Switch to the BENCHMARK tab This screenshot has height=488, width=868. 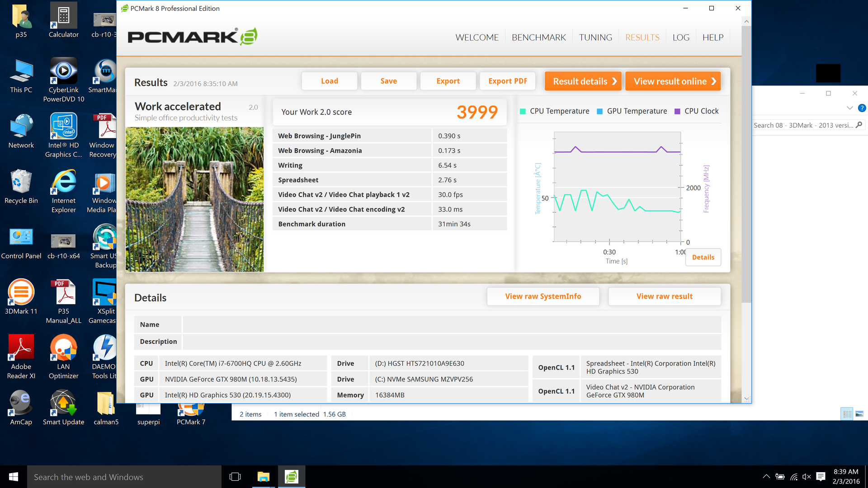click(x=538, y=38)
